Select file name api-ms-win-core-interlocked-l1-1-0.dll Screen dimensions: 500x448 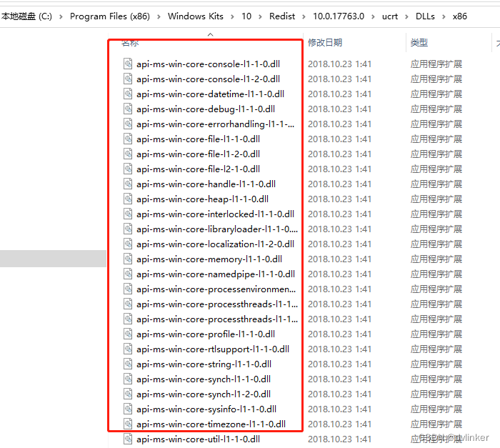click(x=215, y=214)
